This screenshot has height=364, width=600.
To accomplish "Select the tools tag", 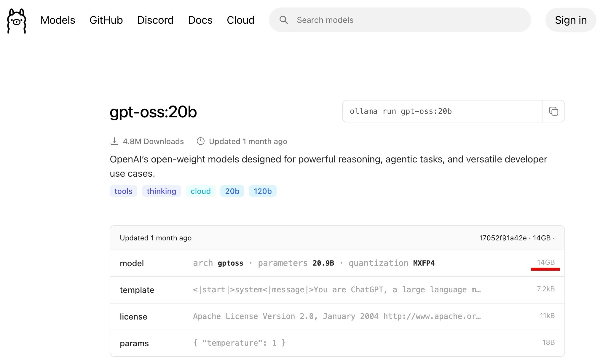I will coord(123,191).
